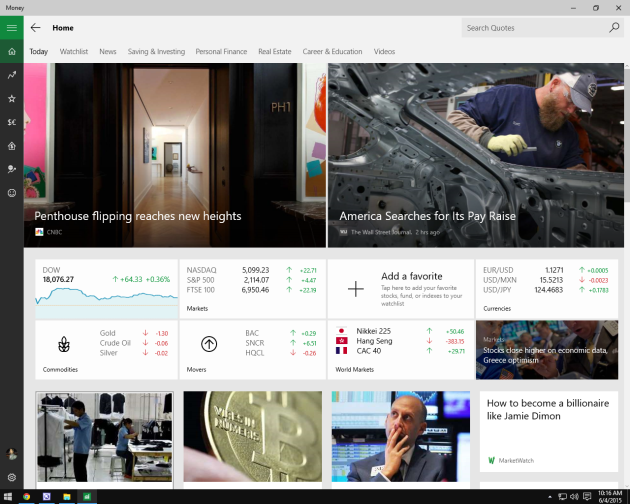Open How to become a billionaire article
The width and height of the screenshot is (630, 504).
pos(548,432)
